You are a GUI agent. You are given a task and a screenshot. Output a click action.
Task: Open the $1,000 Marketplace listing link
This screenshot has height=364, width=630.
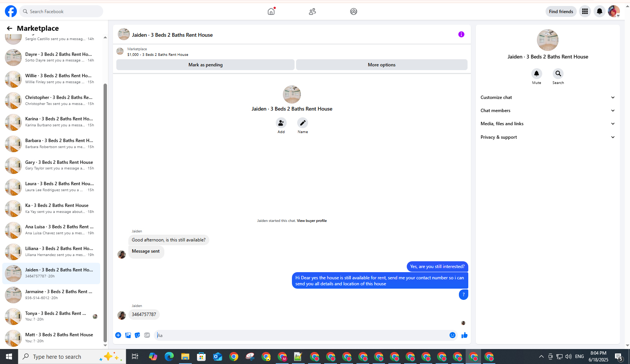point(158,54)
